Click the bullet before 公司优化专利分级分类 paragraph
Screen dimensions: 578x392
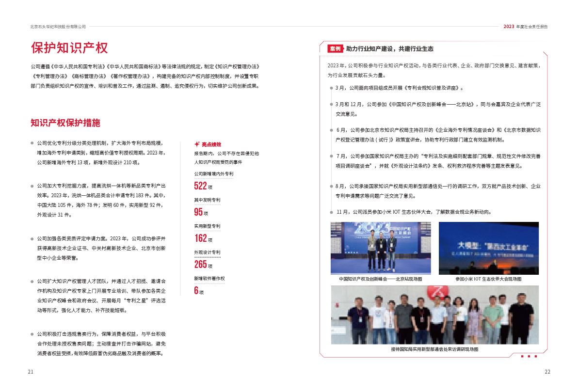point(32,144)
